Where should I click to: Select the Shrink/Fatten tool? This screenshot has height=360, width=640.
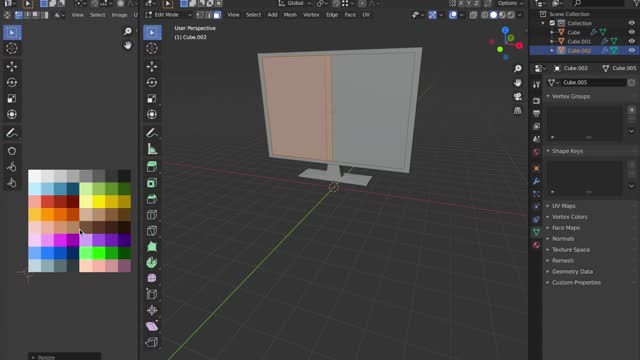(152, 310)
